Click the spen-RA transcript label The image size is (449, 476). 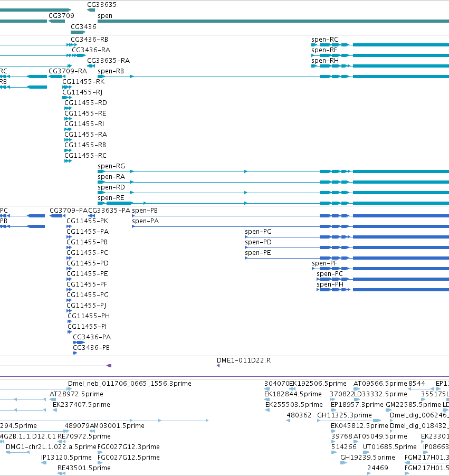point(111,177)
